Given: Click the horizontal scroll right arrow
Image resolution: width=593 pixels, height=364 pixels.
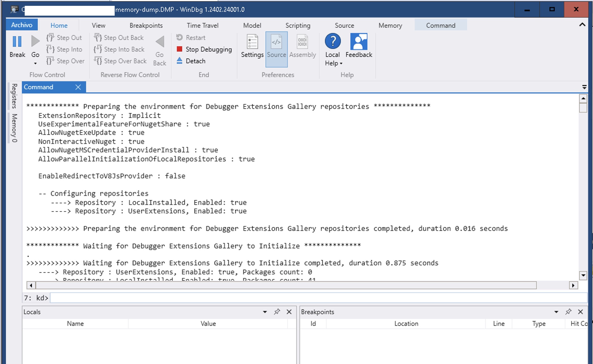Looking at the screenshot, I should (573, 285).
